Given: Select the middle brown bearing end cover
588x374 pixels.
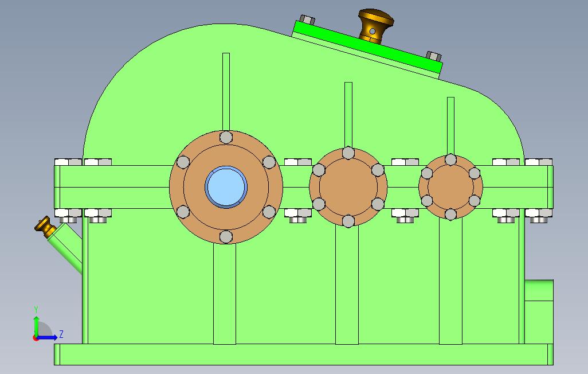Looking at the screenshot, I should pos(348,187).
